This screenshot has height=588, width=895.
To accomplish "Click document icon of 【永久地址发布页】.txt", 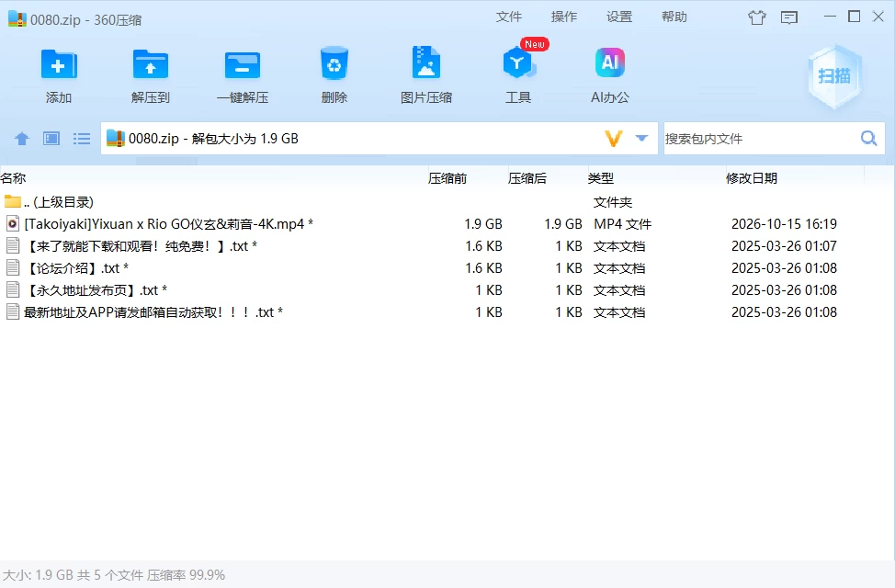I will pyautogui.click(x=13, y=289).
